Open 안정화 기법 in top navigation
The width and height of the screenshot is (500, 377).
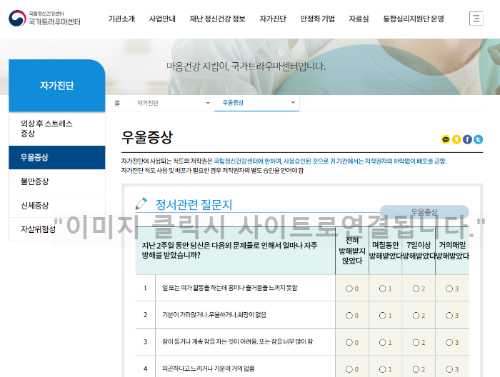pos(317,19)
